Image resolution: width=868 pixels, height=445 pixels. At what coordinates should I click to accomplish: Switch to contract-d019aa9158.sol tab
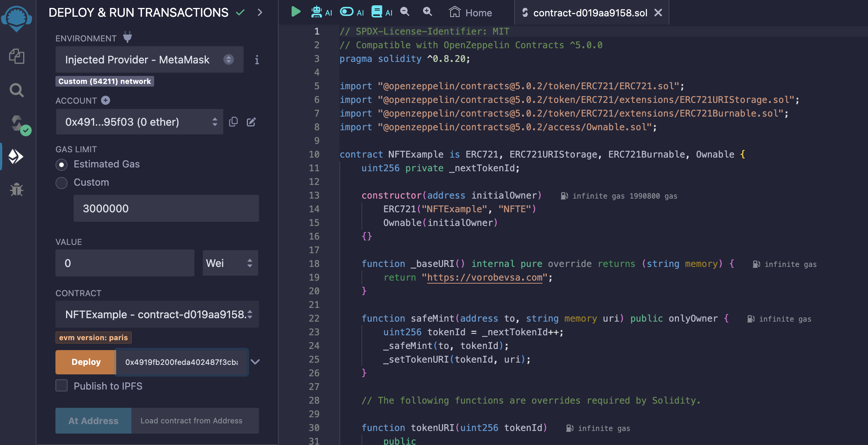click(587, 13)
